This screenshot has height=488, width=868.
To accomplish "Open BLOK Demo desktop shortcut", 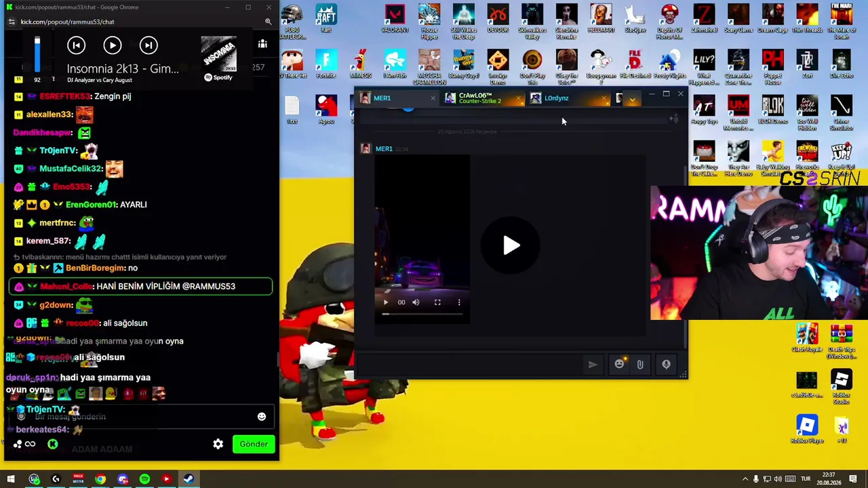I will [772, 110].
